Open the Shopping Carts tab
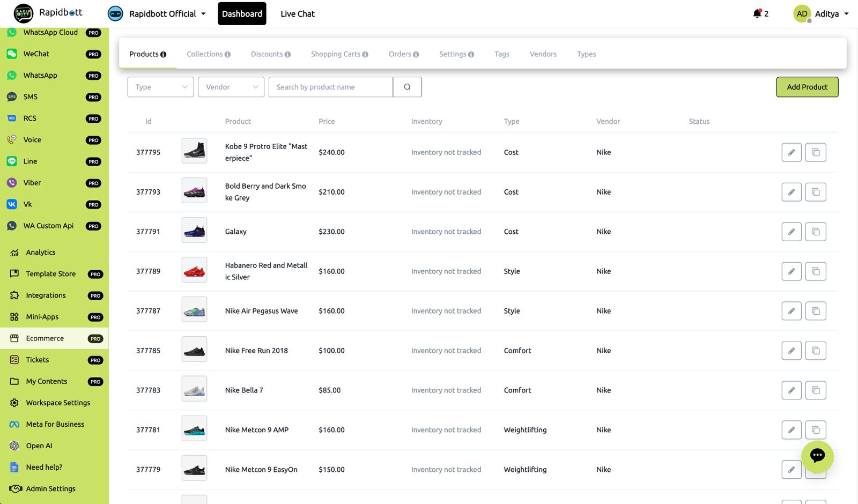 335,54
